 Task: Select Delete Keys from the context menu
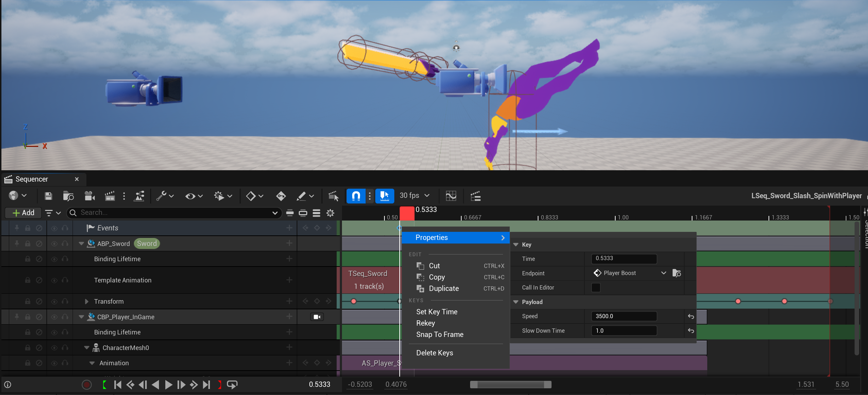(434, 353)
